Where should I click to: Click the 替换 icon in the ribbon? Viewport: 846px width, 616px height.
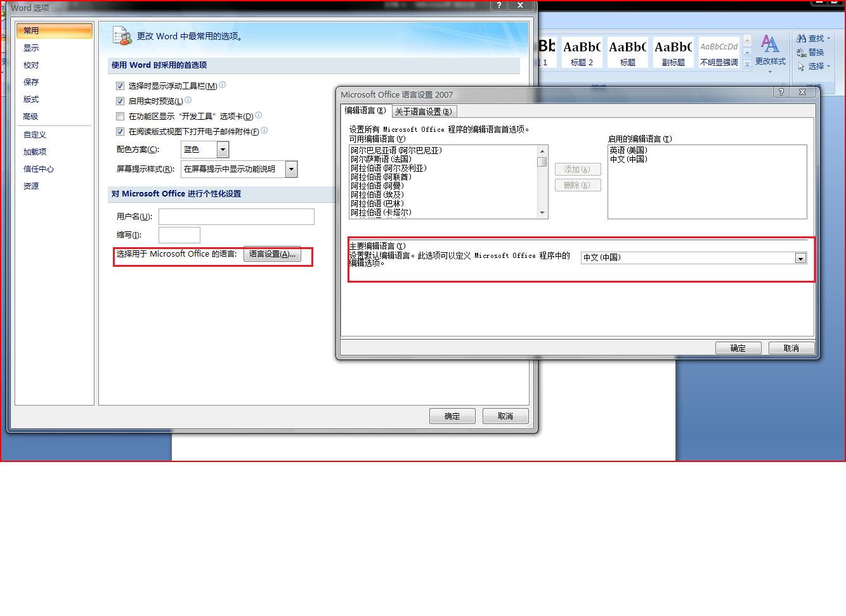(802, 53)
